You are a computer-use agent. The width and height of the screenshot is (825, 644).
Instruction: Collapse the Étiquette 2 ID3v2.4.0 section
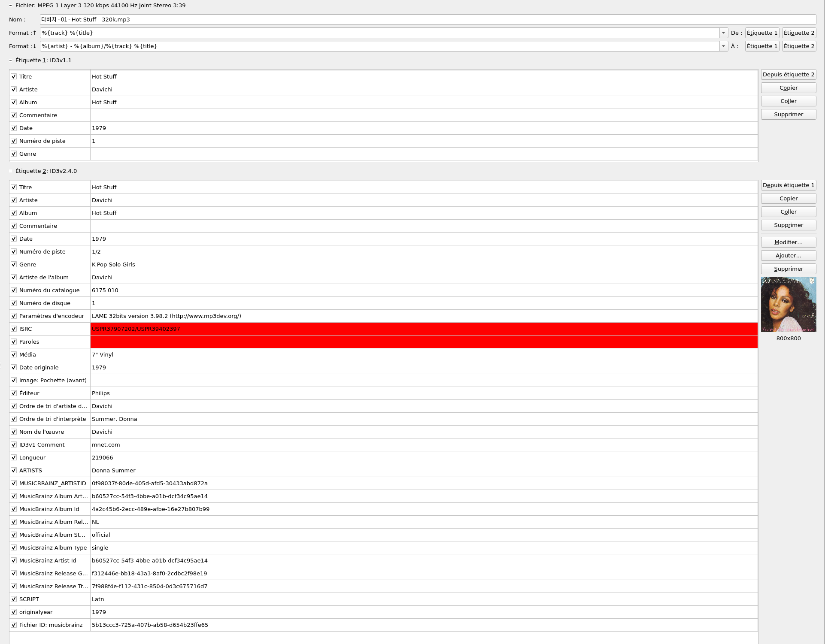11,171
